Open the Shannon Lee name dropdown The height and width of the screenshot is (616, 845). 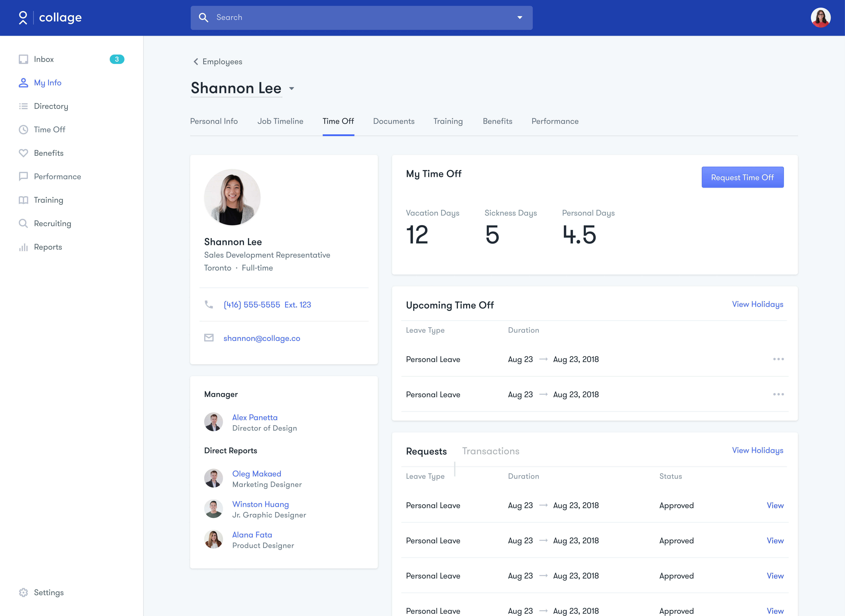click(x=292, y=88)
